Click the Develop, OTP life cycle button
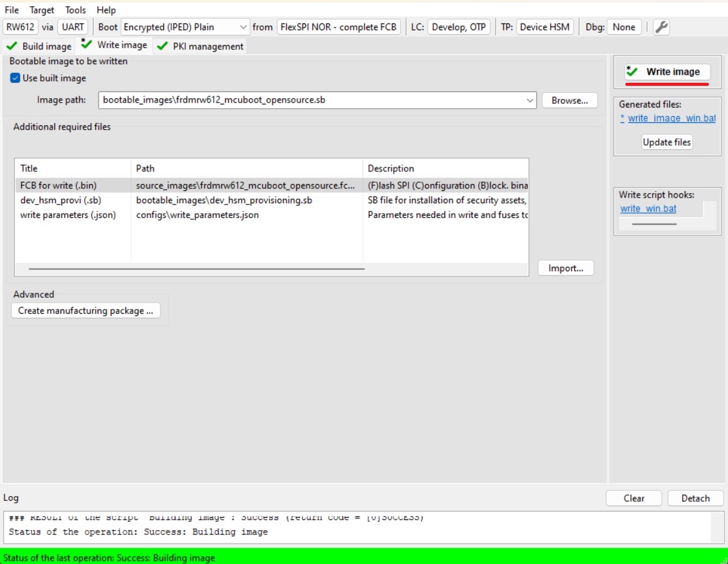Screen dimensions: 728x564 click(x=459, y=27)
